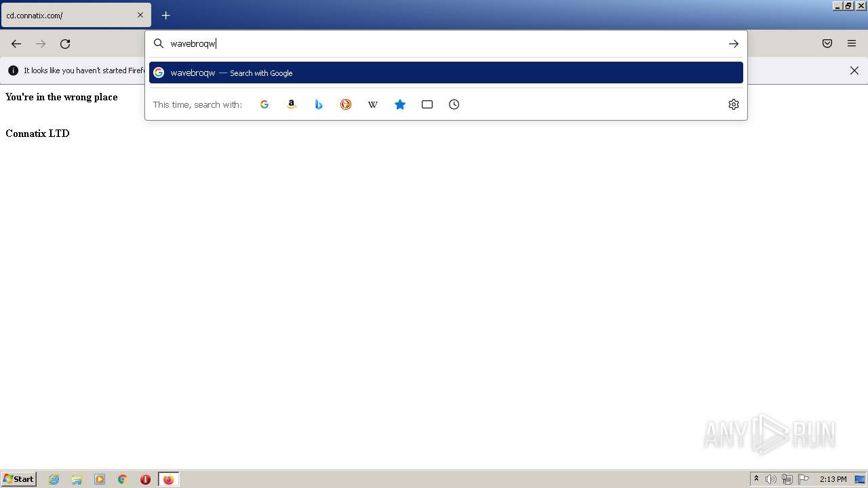Restore down the Firefox window
The height and width of the screenshot is (488, 868).
point(848,5)
